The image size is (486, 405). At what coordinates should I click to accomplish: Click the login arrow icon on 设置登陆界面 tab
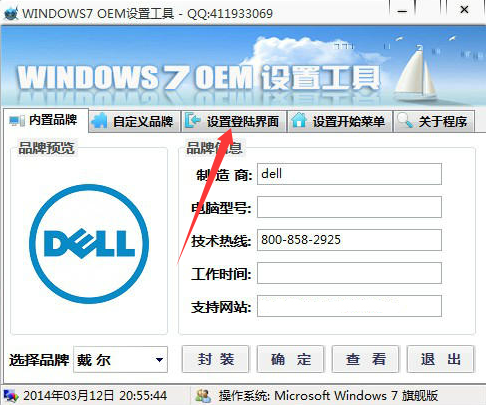(193, 121)
